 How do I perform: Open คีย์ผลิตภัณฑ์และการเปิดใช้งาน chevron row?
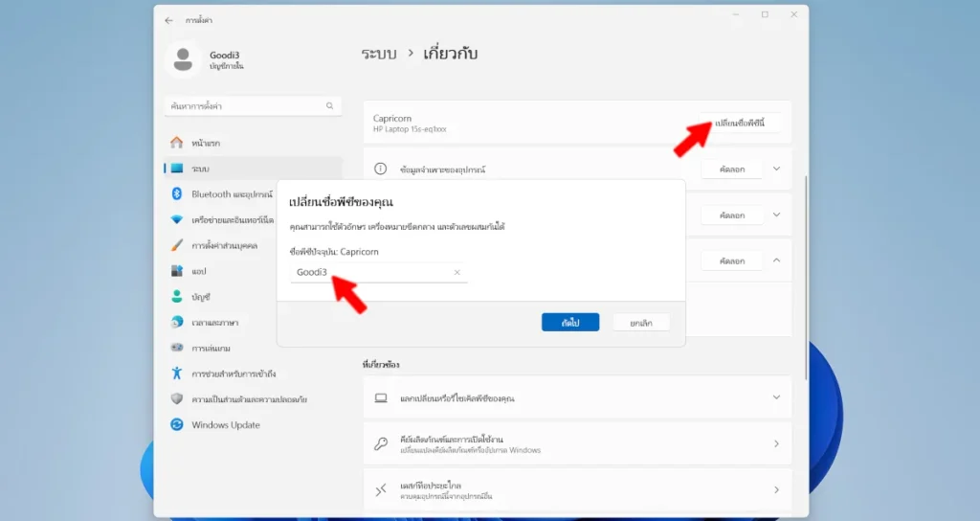pos(776,444)
